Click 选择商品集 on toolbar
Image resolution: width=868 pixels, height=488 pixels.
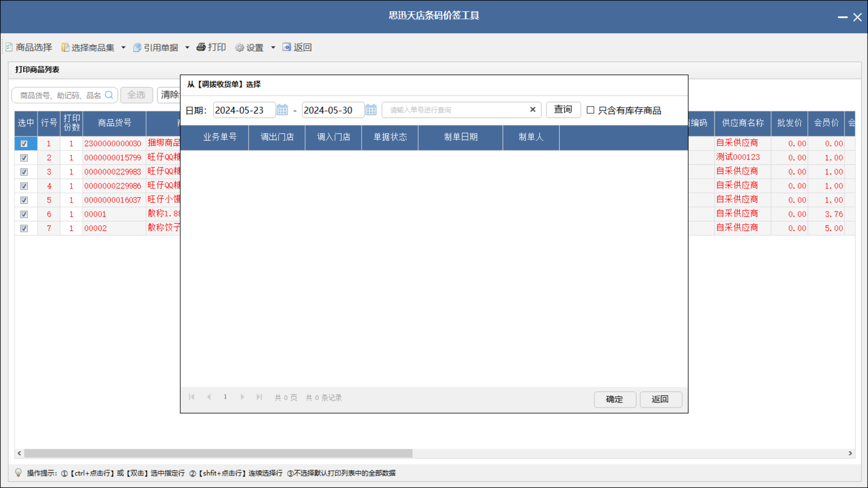(x=92, y=47)
